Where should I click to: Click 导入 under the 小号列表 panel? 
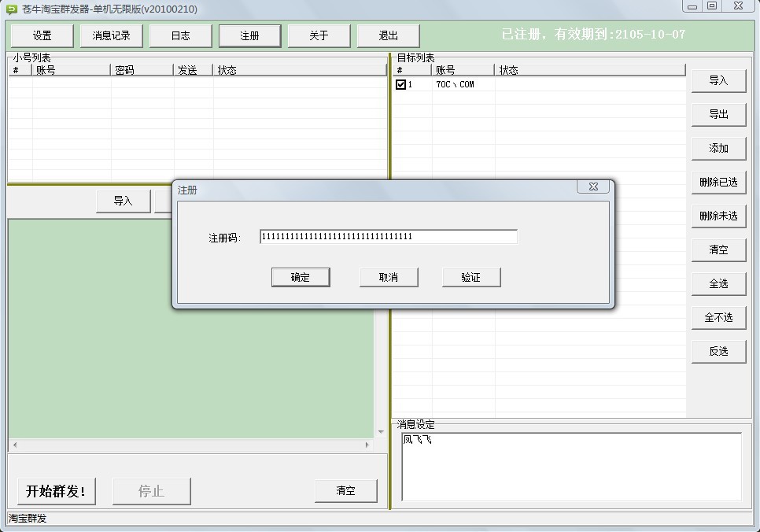(x=123, y=201)
